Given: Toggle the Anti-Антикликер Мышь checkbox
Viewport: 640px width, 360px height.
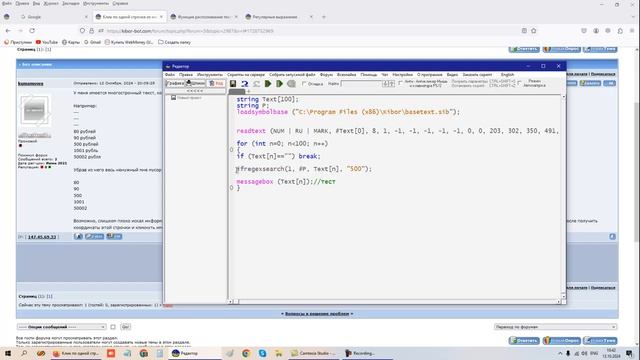Looking at the screenshot, I should coord(400,83).
